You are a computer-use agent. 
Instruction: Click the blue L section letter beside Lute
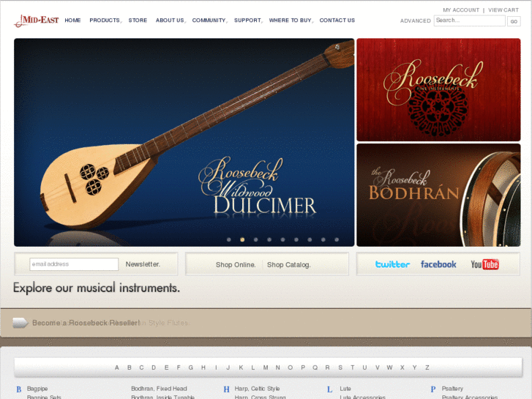[329, 389]
